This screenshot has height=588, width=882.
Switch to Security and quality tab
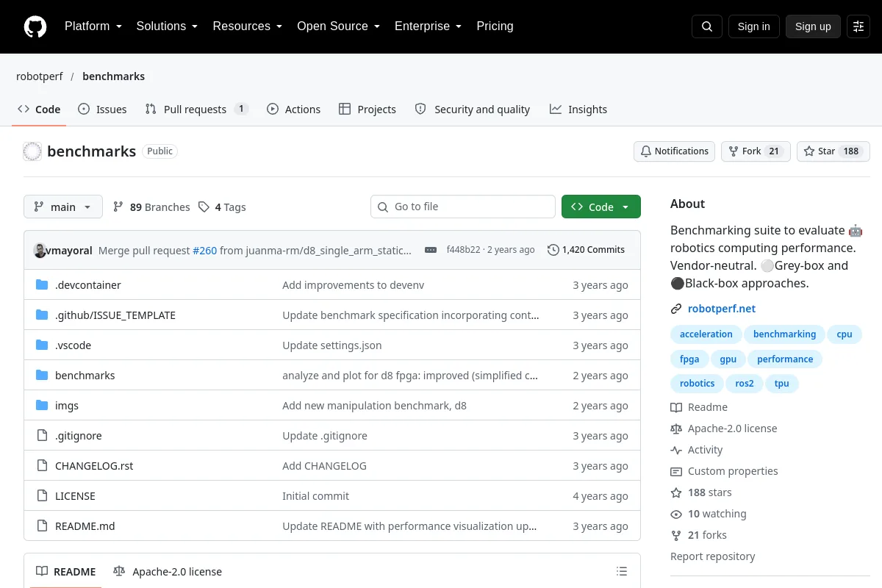pyautogui.click(x=473, y=110)
